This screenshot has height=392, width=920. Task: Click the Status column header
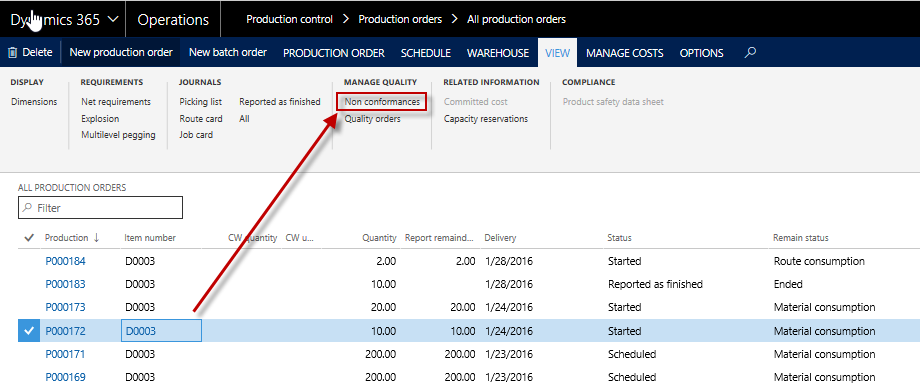click(620, 238)
